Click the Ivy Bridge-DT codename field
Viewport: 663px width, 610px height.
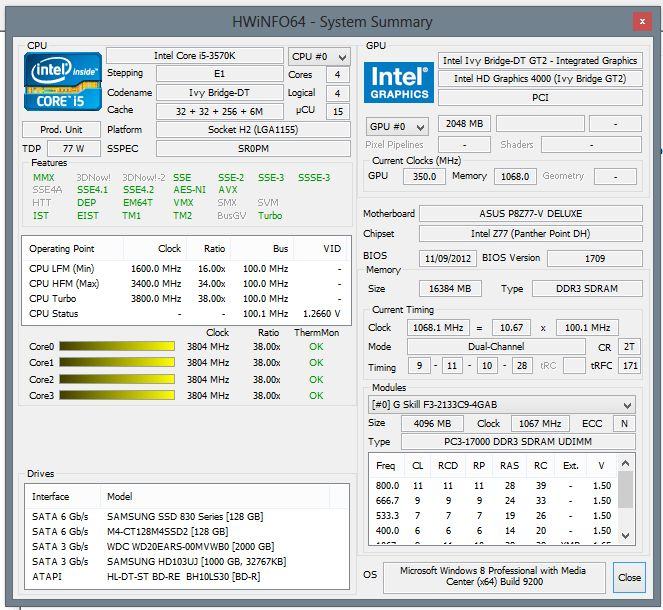[x=219, y=93]
